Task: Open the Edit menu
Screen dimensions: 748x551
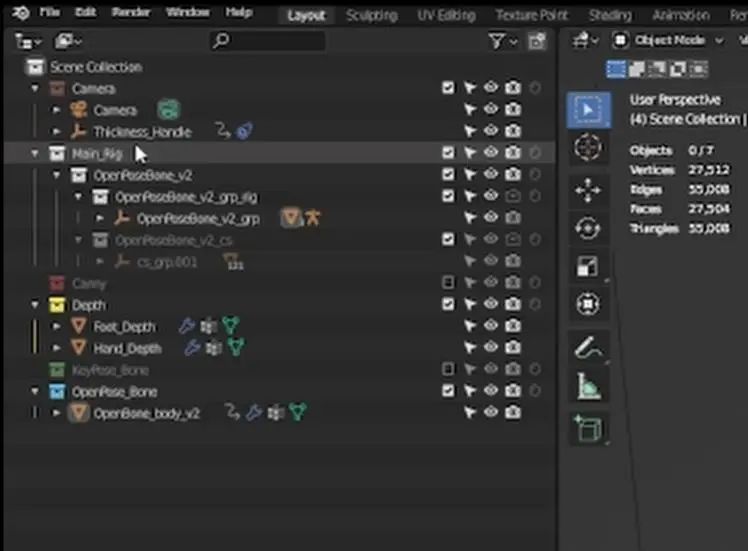Action: (86, 12)
